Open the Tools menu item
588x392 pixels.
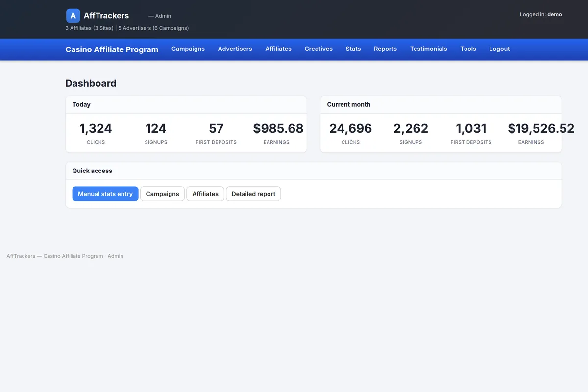[x=468, y=49]
